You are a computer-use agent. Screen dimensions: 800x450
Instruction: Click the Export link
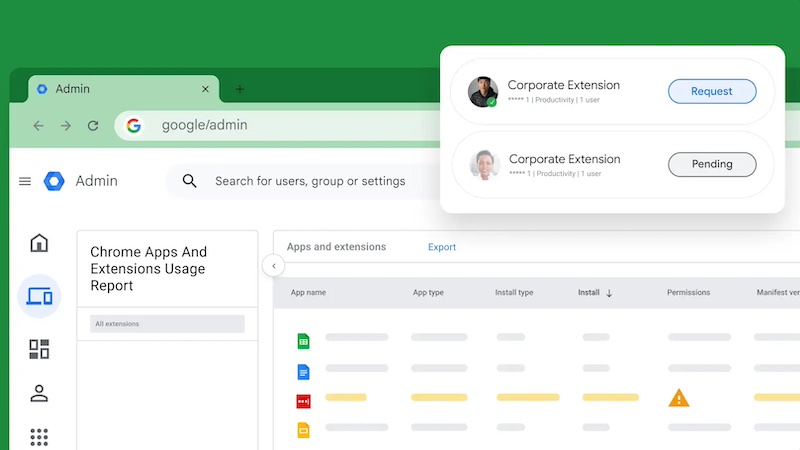point(442,247)
